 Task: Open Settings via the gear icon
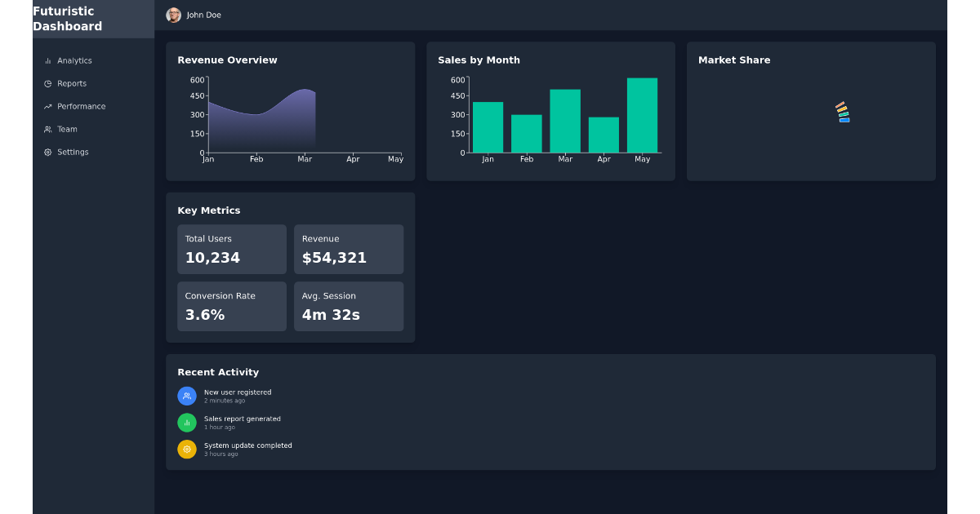48,152
